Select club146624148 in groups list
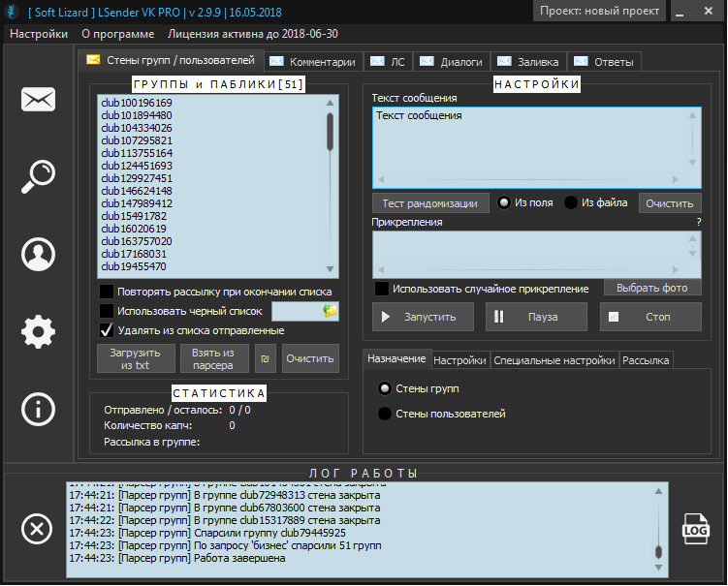 pos(137,191)
